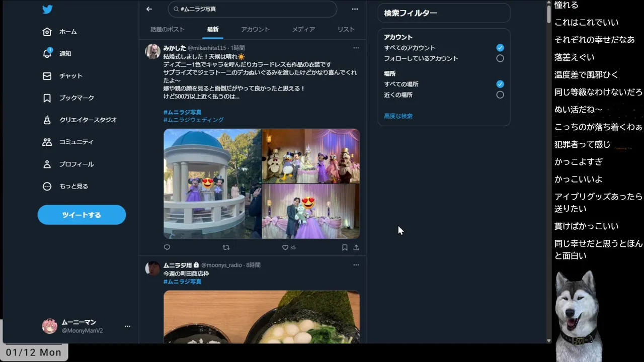Open the blue gazebo photo
644x362 pixels.
[x=212, y=184]
